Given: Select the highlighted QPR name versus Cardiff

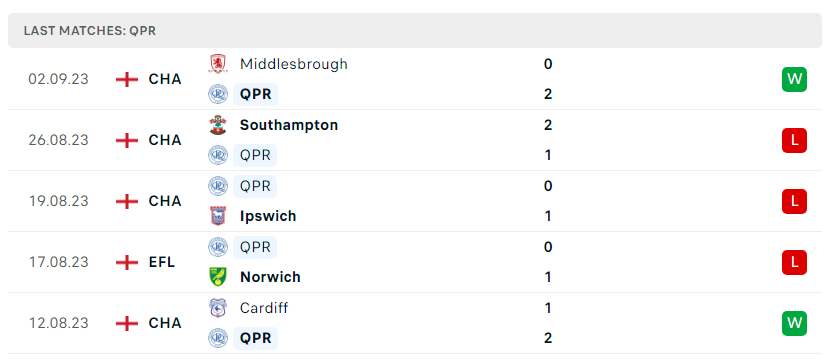Looking at the screenshot, I should 255,338.
